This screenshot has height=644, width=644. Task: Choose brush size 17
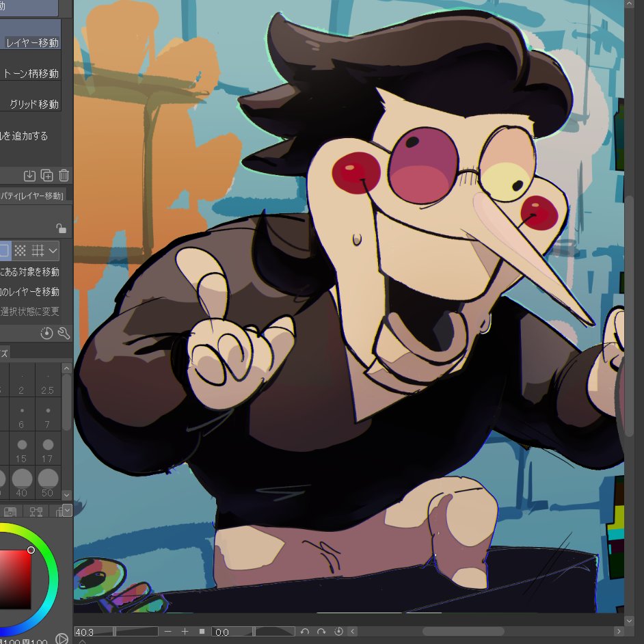point(48,449)
